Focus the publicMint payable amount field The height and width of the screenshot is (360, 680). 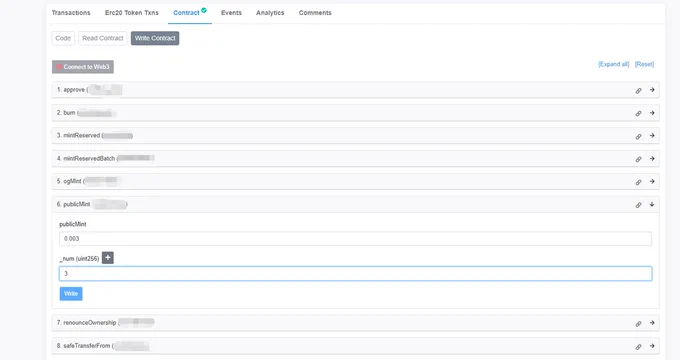(355, 239)
